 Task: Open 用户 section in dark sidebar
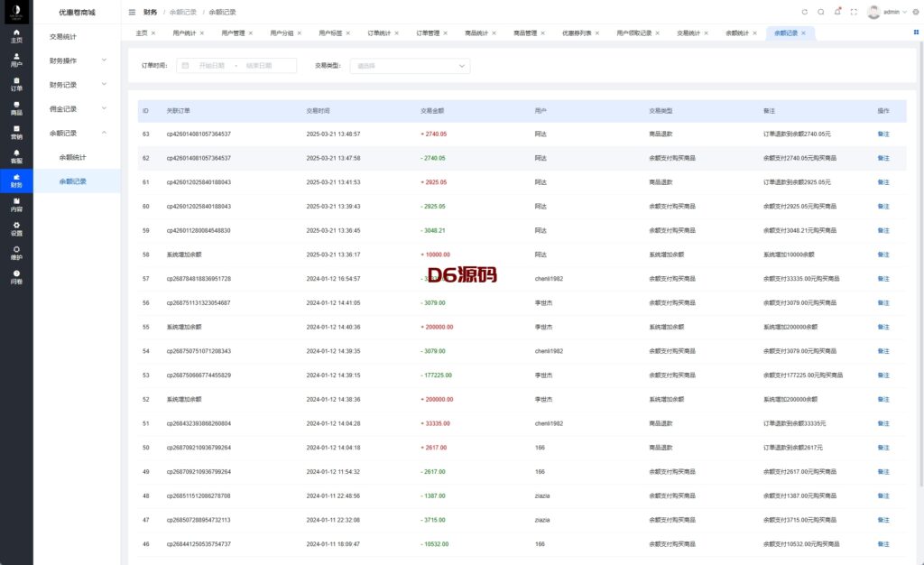click(16, 60)
